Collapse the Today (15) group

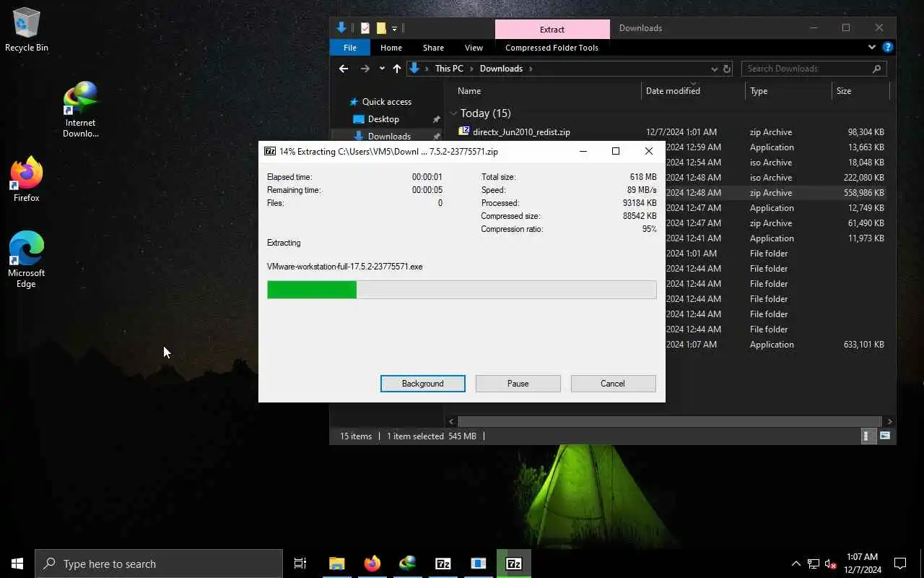(453, 113)
